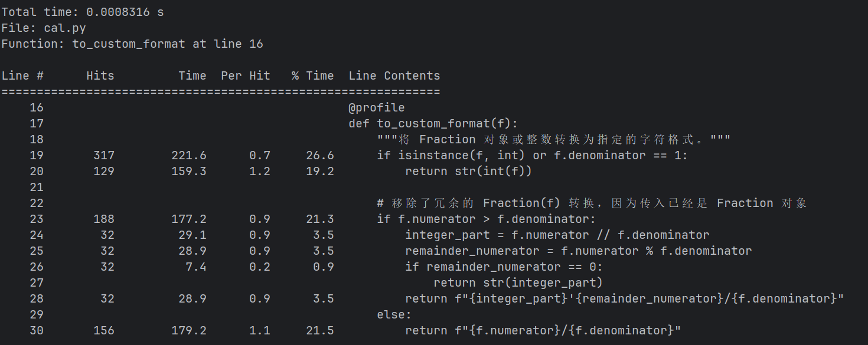Click the @profile decorator text
The width and height of the screenshot is (868, 345).
point(377,107)
